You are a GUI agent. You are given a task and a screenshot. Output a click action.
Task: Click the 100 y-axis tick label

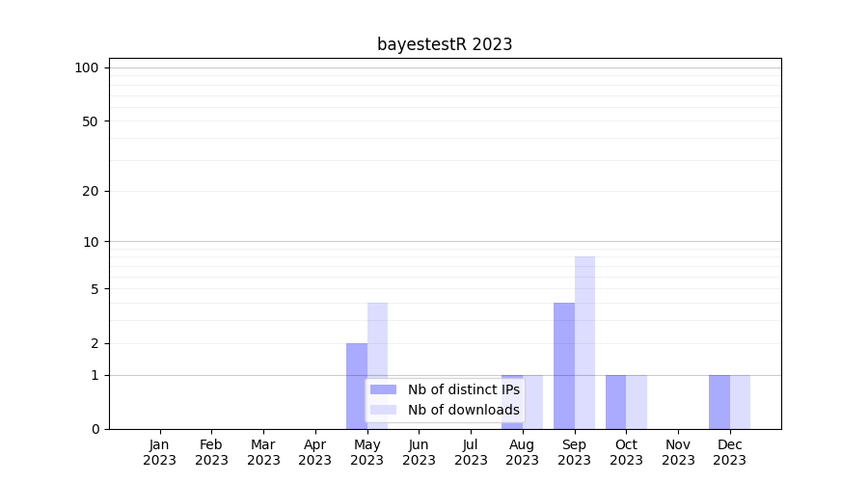87,67
